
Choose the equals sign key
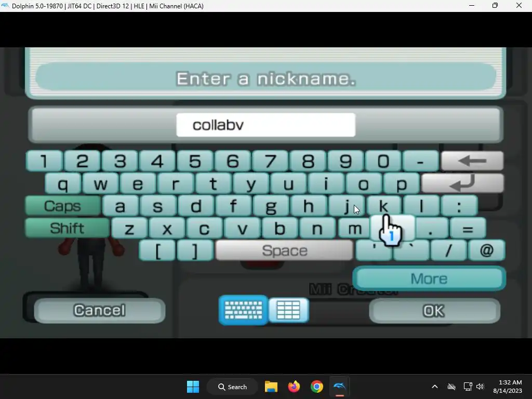pos(468,228)
